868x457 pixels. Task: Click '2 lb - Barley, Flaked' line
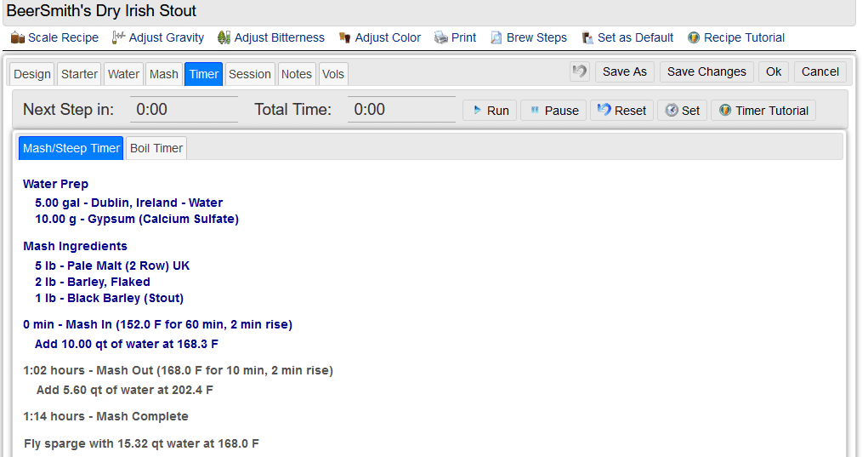pos(92,282)
